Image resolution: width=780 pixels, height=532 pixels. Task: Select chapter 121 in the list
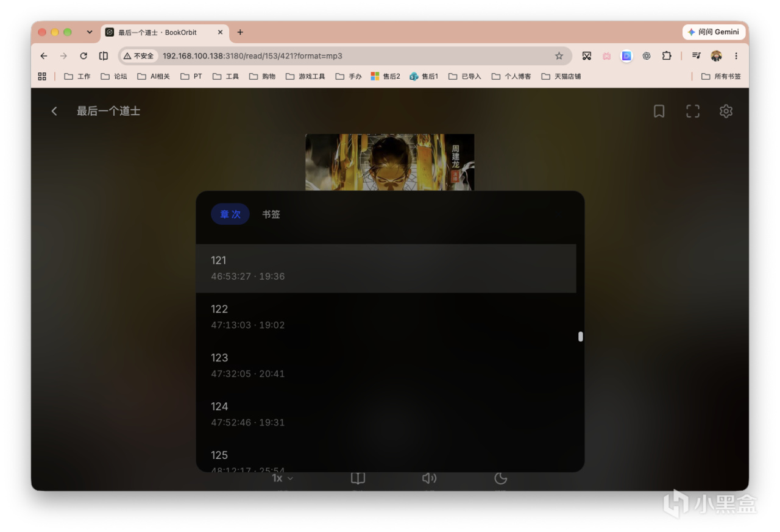(x=386, y=268)
